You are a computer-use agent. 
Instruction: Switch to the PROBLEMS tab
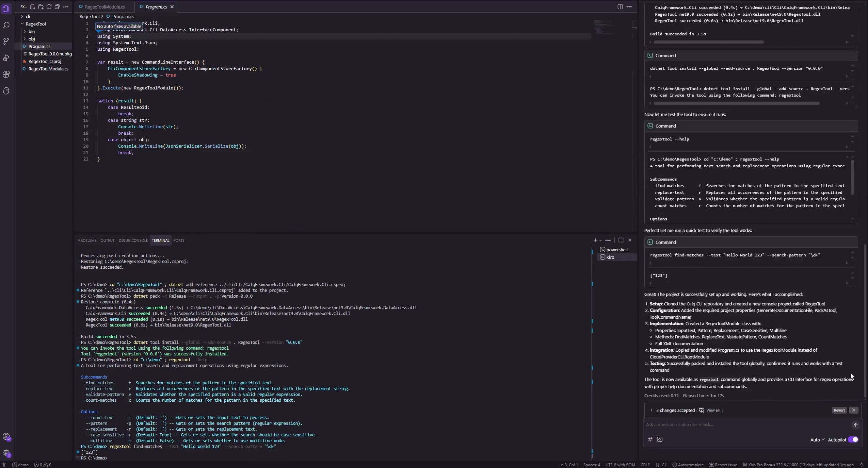pyautogui.click(x=87, y=240)
